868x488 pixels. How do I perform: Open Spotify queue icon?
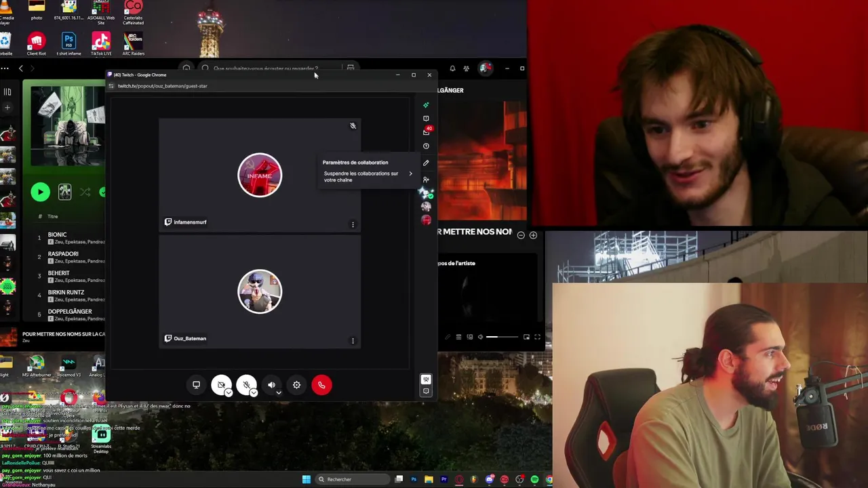coord(458,337)
